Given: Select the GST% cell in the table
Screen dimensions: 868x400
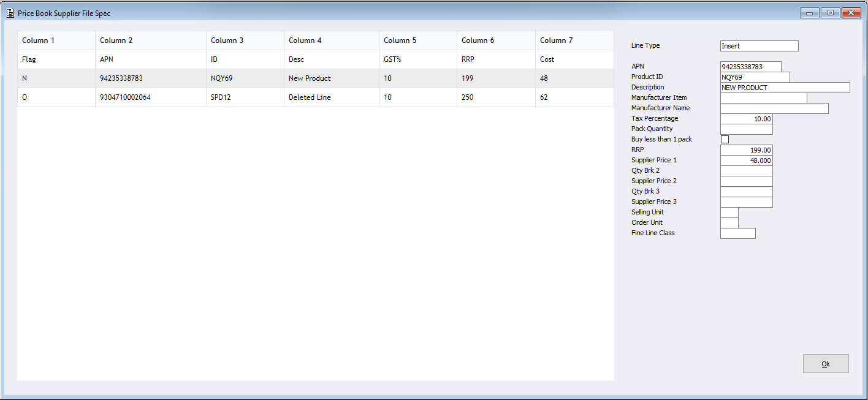Looking at the screenshot, I should pos(418,59).
